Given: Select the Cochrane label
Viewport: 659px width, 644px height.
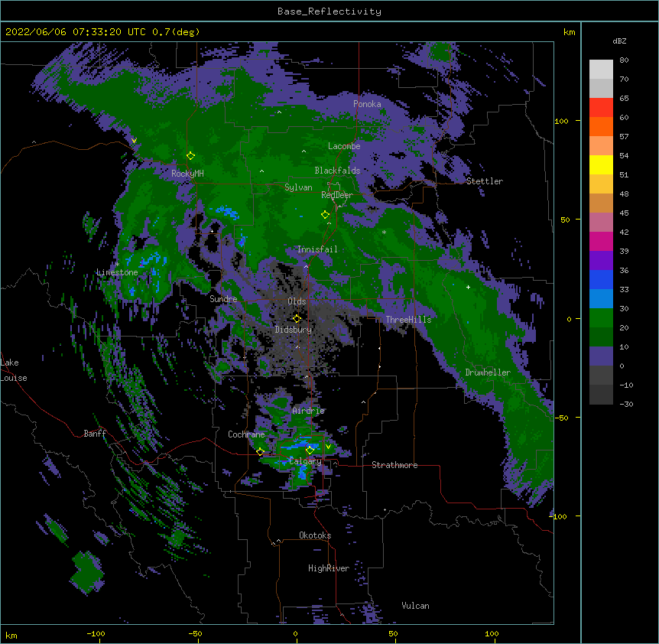Looking at the screenshot, I should click(246, 434).
